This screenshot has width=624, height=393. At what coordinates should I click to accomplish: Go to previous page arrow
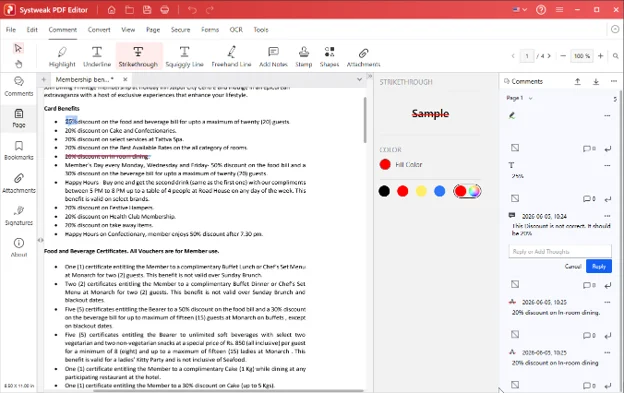point(513,56)
